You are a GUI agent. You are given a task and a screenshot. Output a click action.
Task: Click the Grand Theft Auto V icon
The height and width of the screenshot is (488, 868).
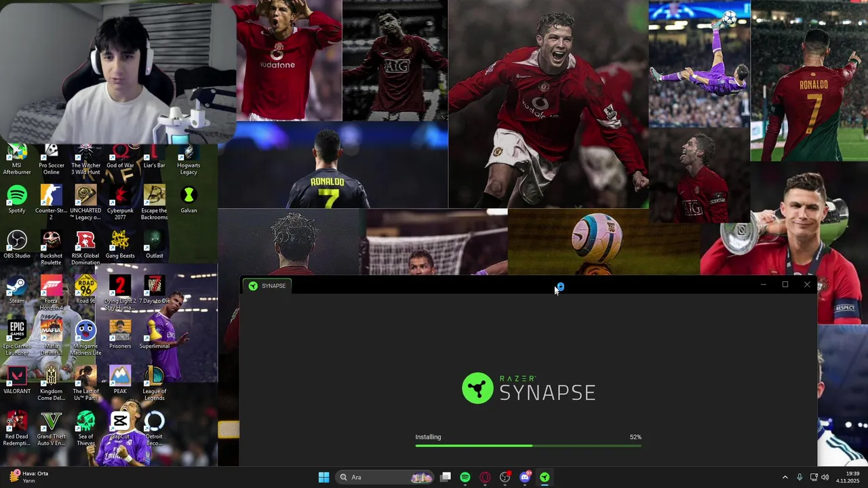point(51,429)
